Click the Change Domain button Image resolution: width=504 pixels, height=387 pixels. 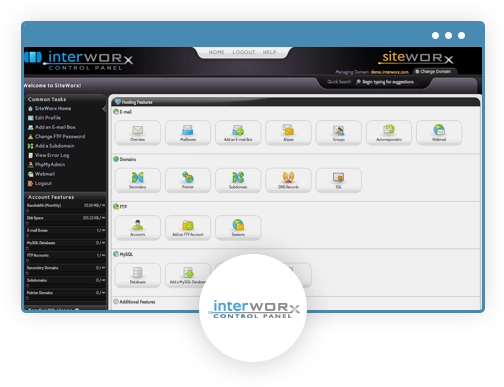click(433, 72)
